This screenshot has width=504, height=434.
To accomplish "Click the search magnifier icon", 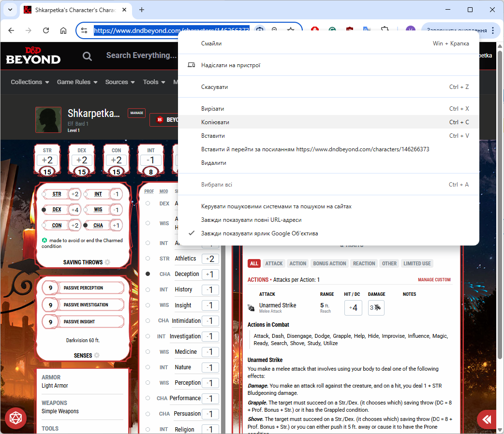I will point(87,56).
